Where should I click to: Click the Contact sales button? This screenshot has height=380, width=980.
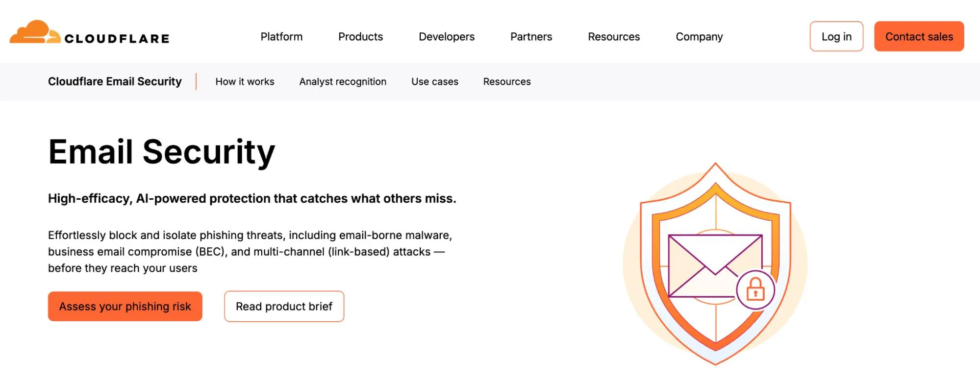[x=919, y=36]
